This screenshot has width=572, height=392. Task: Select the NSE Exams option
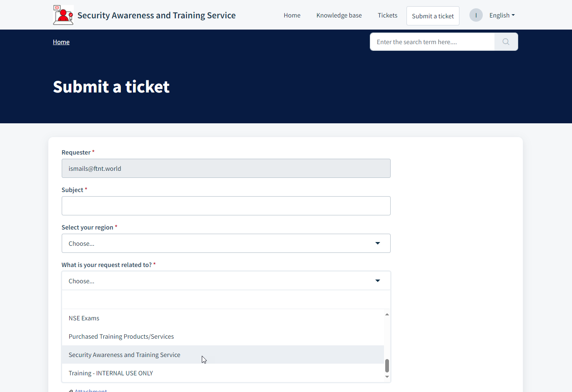pyautogui.click(x=223, y=318)
